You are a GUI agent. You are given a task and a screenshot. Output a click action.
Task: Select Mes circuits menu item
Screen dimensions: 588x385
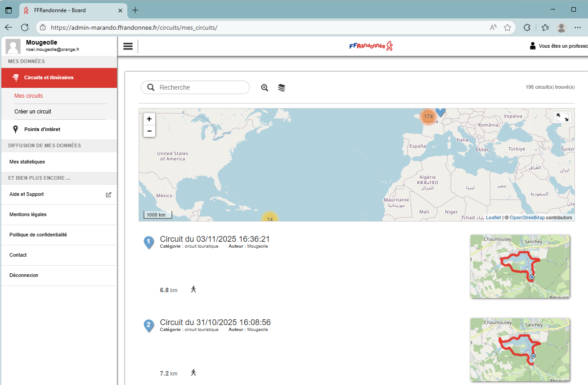(29, 96)
